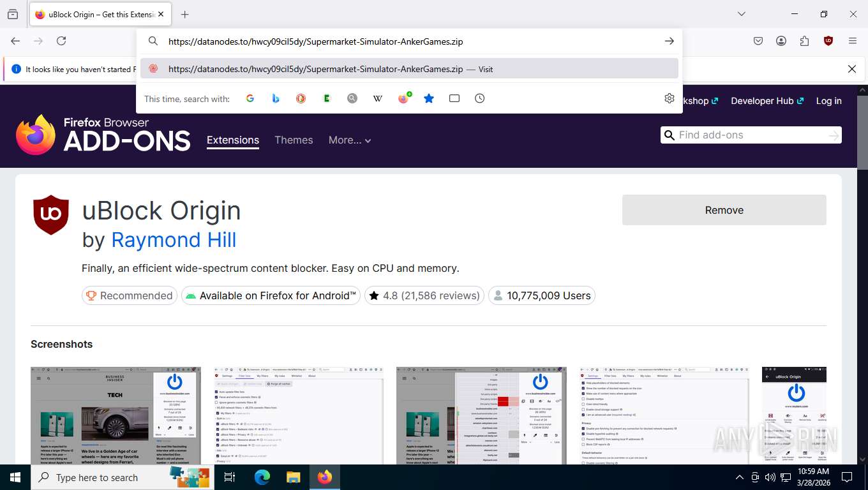The width and height of the screenshot is (868, 490).
Task: Search in Bookmarks via star icon
Action: pyautogui.click(x=429, y=98)
